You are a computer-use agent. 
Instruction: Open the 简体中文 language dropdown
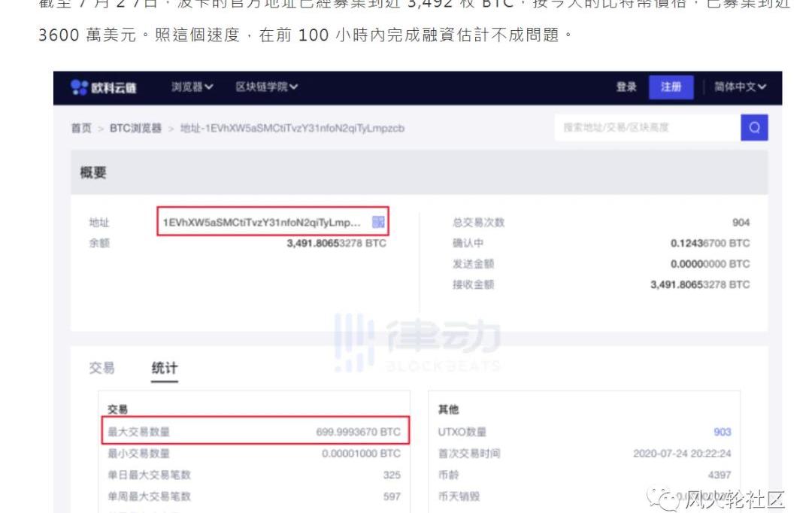tap(740, 87)
